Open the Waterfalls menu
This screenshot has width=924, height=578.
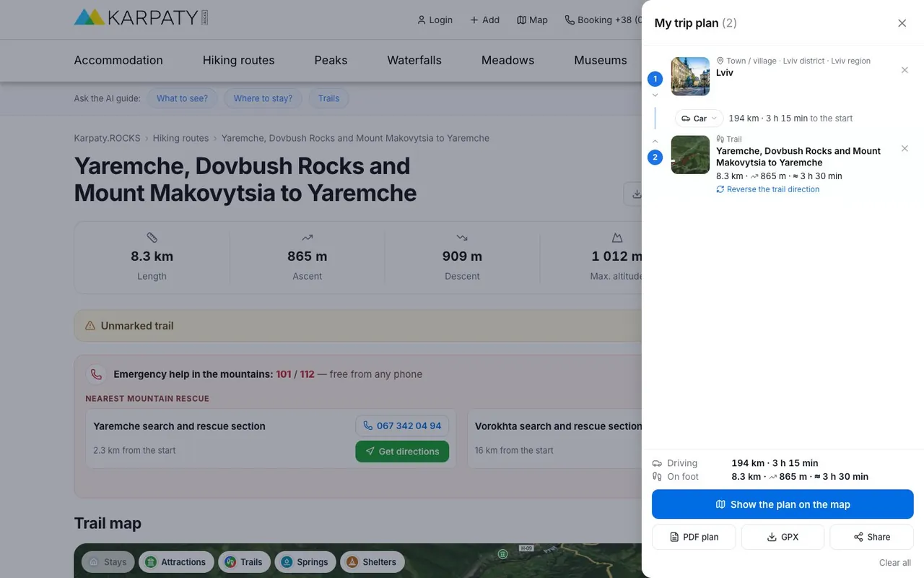pos(414,61)
